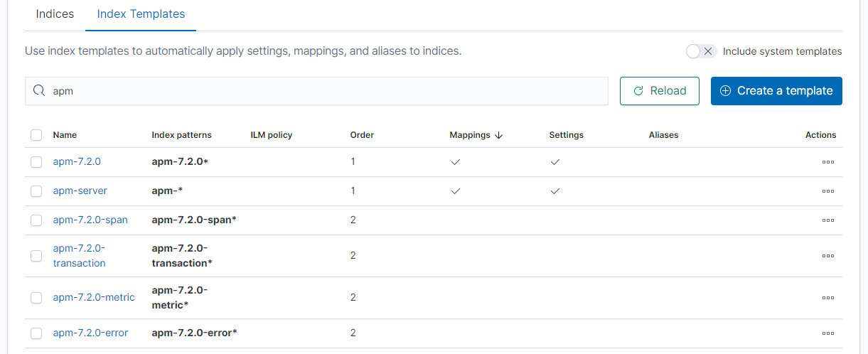Click Create a template button

776,91
